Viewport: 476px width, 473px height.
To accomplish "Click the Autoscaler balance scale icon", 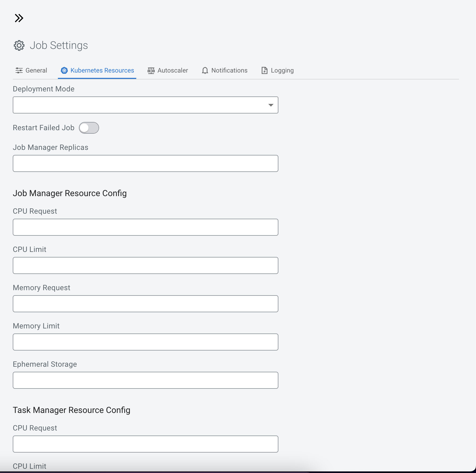I will coord(151,70).
